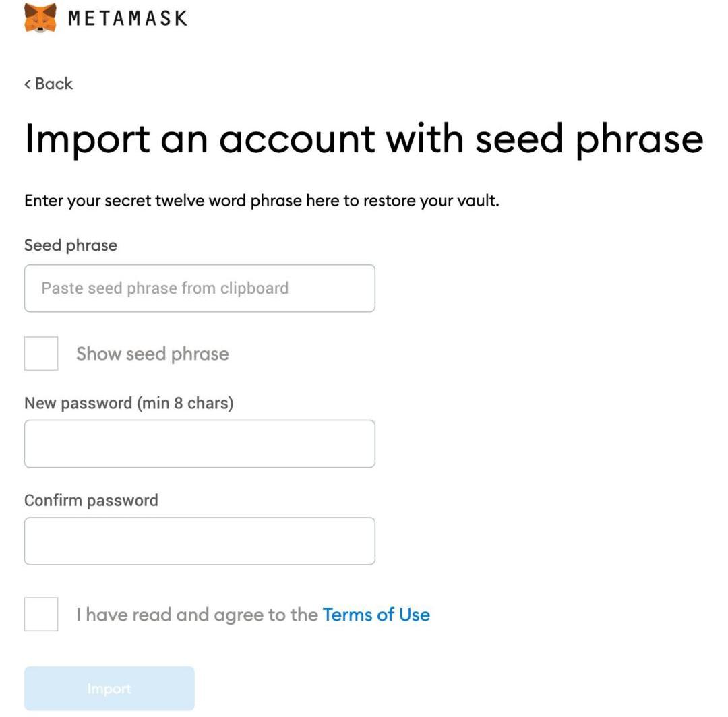The width and height of the screenshot is (728, 717).
Task: Focus the Confirm password input field
Action: pos(200,541)
